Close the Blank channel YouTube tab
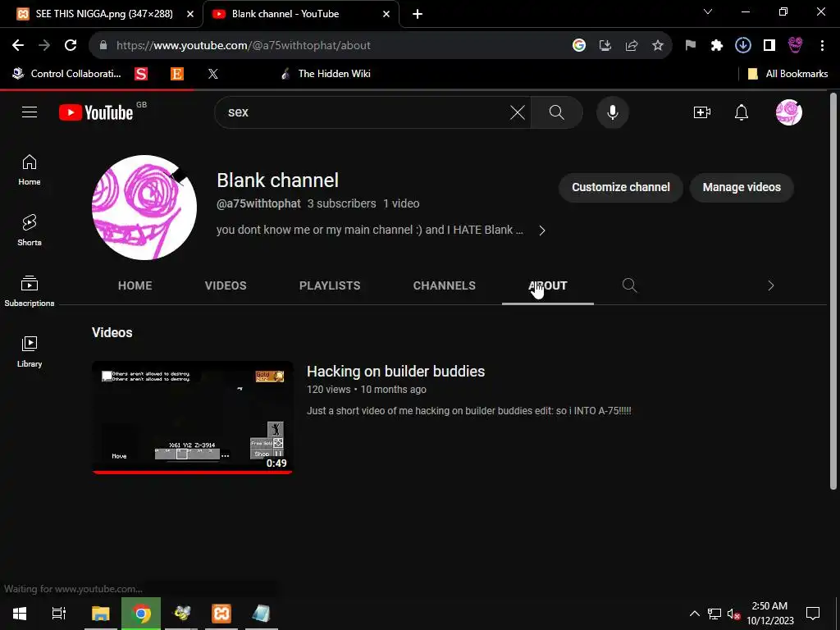The image size is (840, 630). tap(386, 14)
